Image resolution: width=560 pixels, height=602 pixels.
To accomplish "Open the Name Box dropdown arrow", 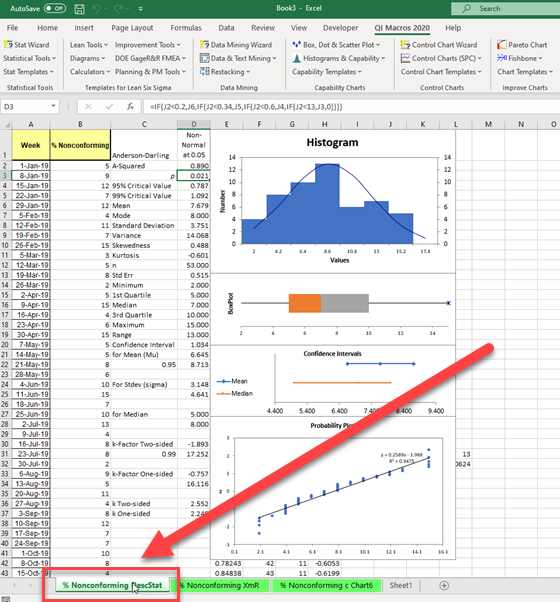I will tap(53, 106).
